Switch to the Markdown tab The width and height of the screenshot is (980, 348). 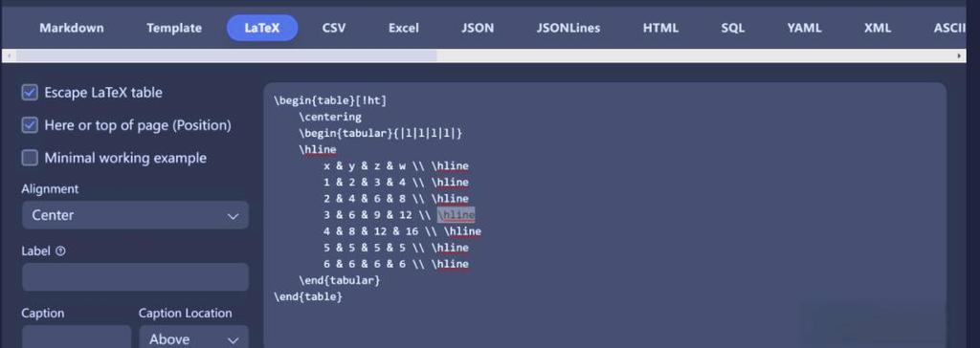pos(71,28)
